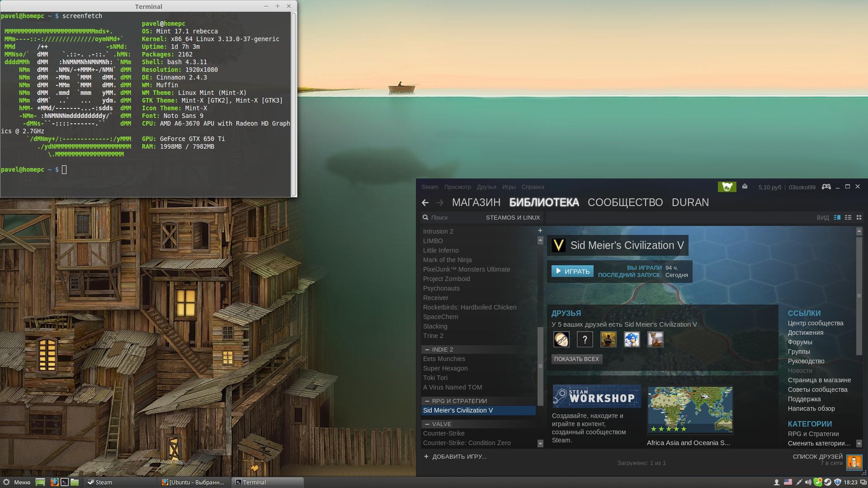
Task: Click the plus icon next to ДОБАВИТЬ ИГРУ
Action: pos(426,456)
